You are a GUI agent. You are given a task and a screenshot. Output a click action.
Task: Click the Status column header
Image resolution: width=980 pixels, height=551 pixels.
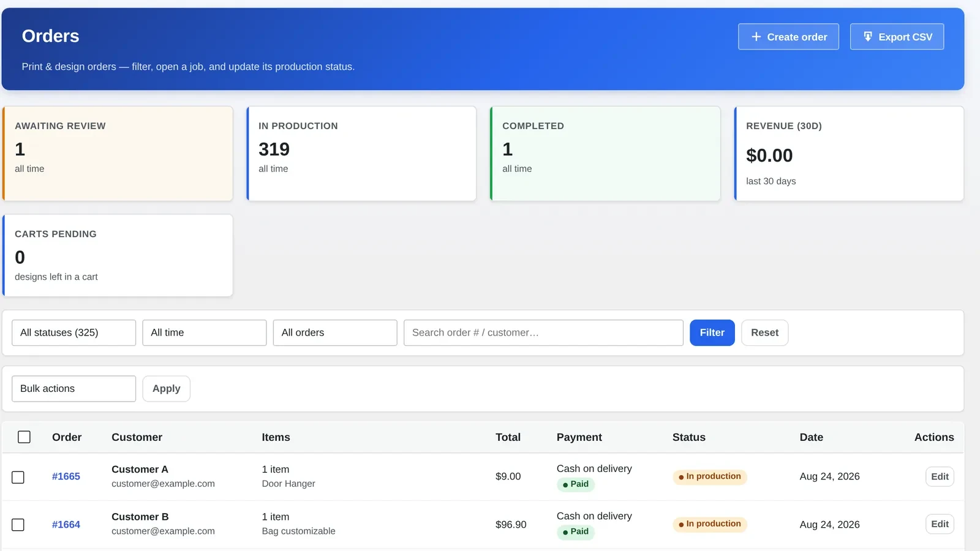point(688,437)
